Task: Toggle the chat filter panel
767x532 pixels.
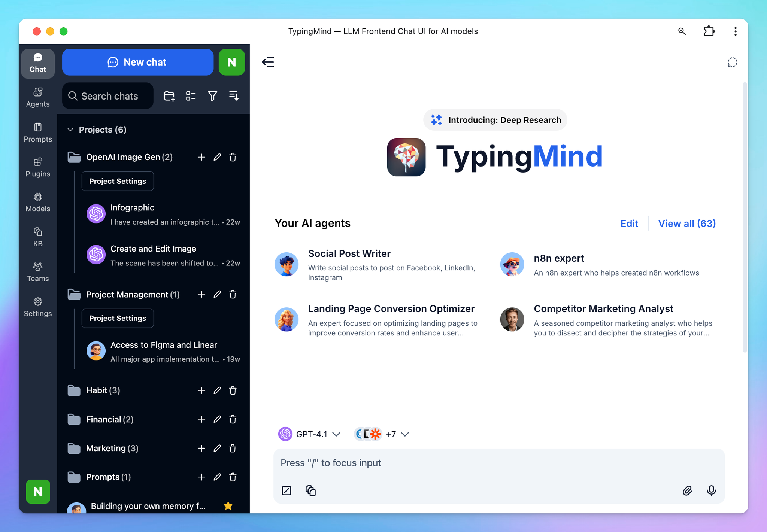Action: pyautogui.click(x=212, y=96)
